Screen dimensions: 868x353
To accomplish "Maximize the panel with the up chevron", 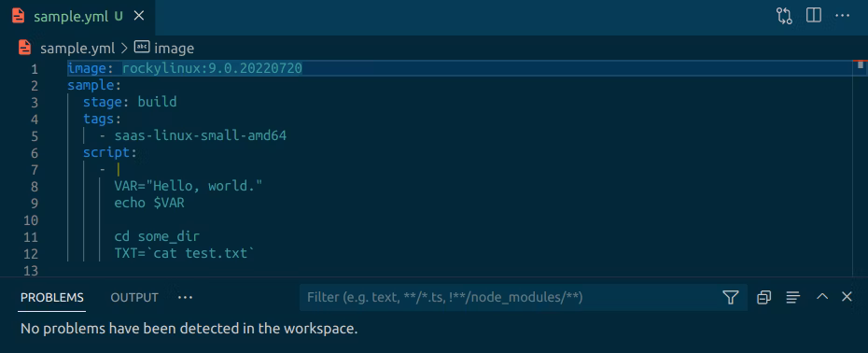I will pos(822,297).
